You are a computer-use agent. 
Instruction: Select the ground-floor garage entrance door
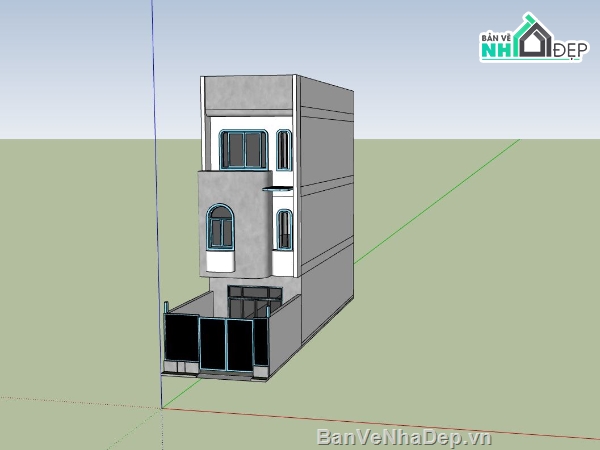coord(253,299)
